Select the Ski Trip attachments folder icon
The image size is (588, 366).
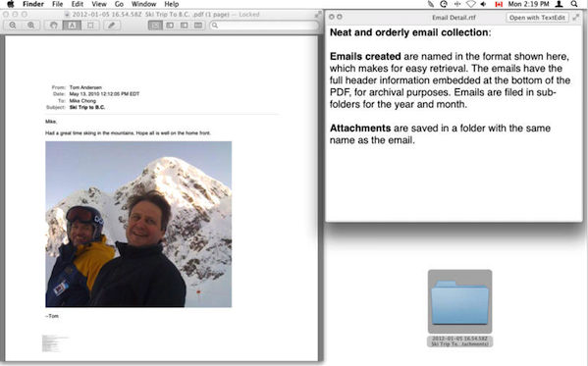(x=459, y=301)
